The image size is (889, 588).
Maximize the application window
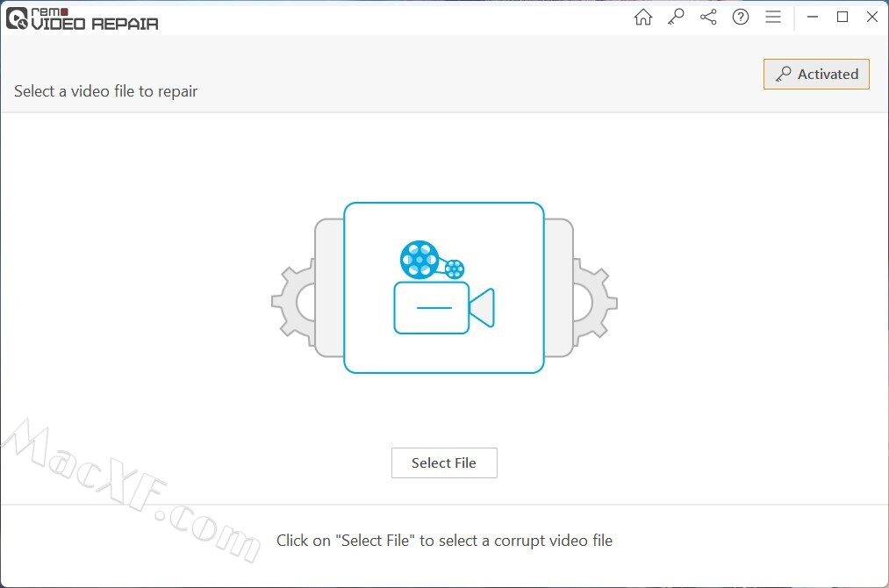point(842,17)
